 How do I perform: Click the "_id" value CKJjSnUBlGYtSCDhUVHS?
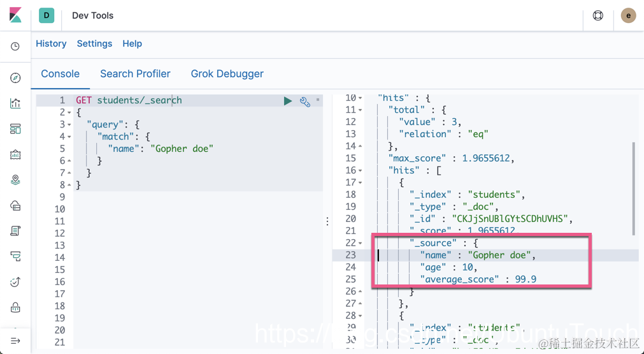pos(510,219)
